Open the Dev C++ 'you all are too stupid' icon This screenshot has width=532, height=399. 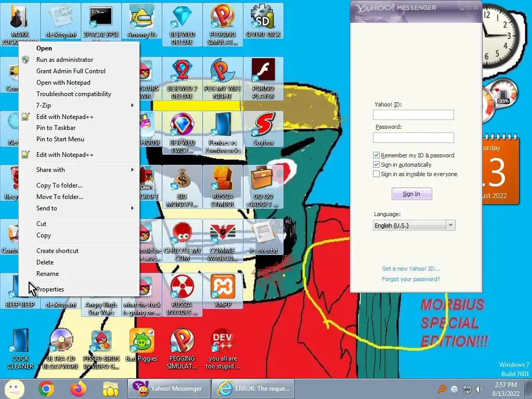[x=223, y=349]
